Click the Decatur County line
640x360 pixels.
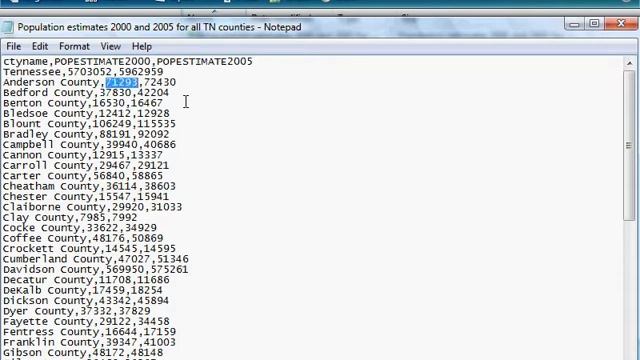pos(86,280)
